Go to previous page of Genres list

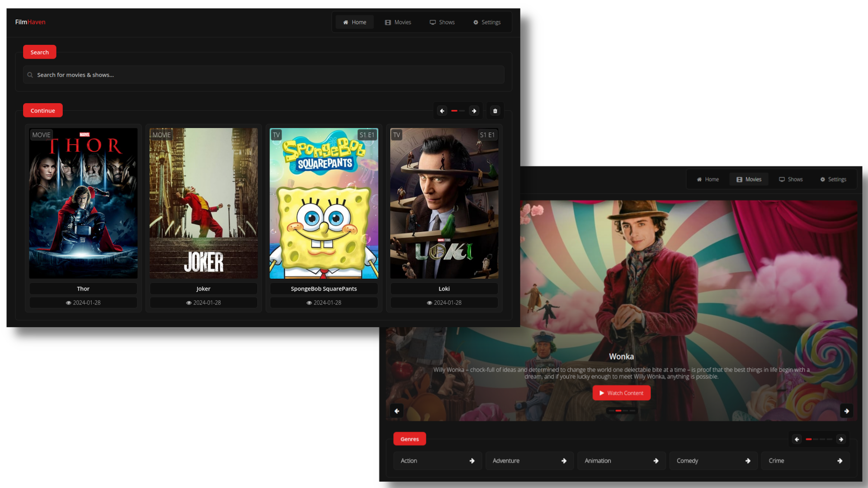(797, 439)
